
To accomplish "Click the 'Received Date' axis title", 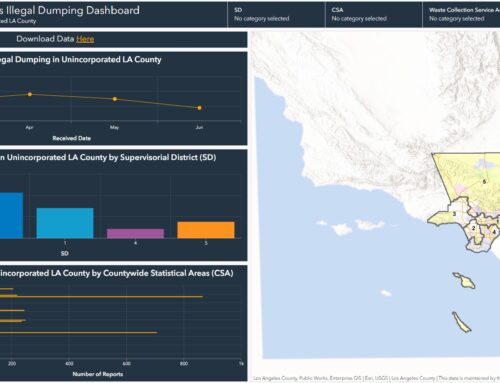I will pyautogui.click(x=71, y=138).
